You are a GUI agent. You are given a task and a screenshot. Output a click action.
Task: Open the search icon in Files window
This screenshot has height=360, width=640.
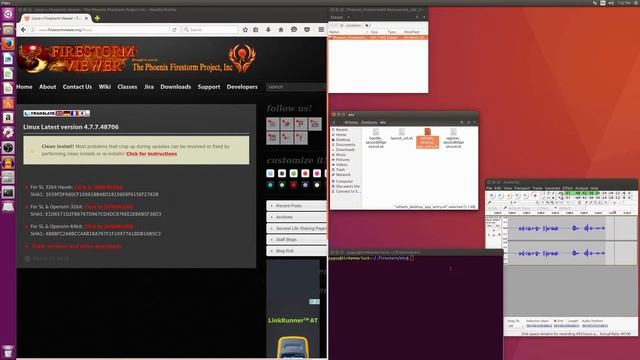pyautogui.click(x=462, y=122)
